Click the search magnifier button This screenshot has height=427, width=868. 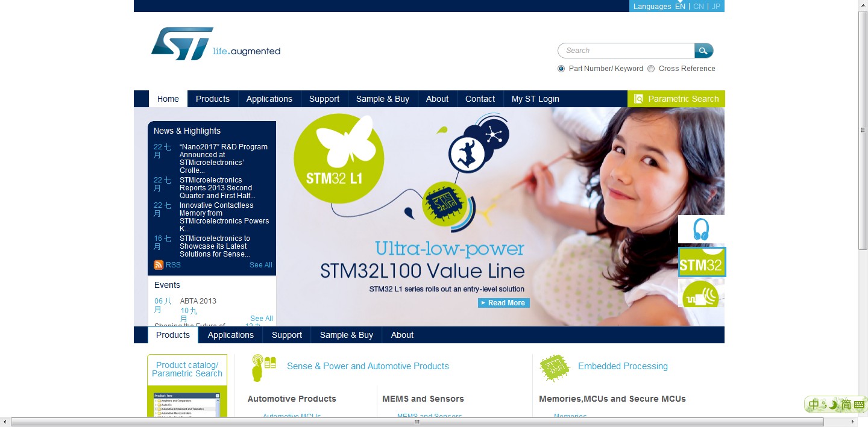pyautogui.click(x=703, y=51)
